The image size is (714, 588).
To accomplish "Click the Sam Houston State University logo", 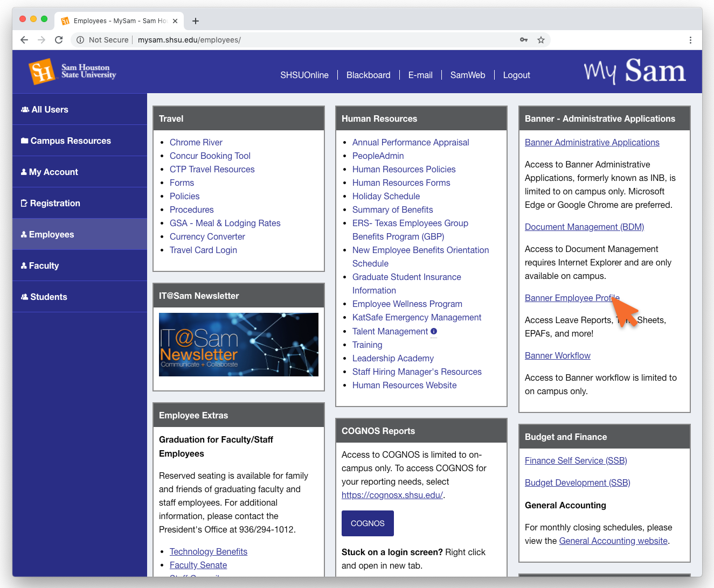I will pyautogui.click(x=72, y=72).
